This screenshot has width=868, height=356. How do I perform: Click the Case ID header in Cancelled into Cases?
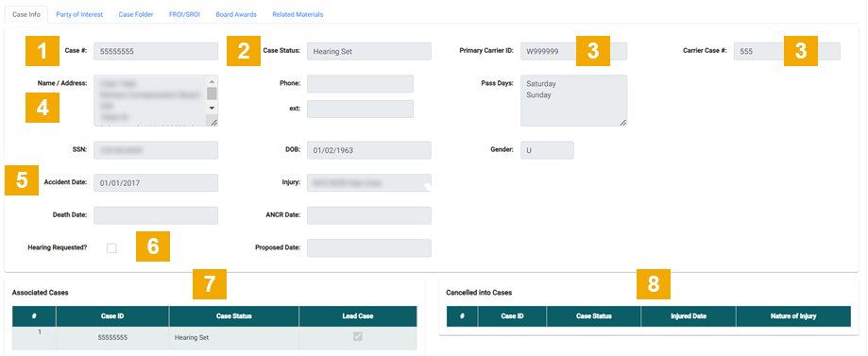[x=512, y=316]
